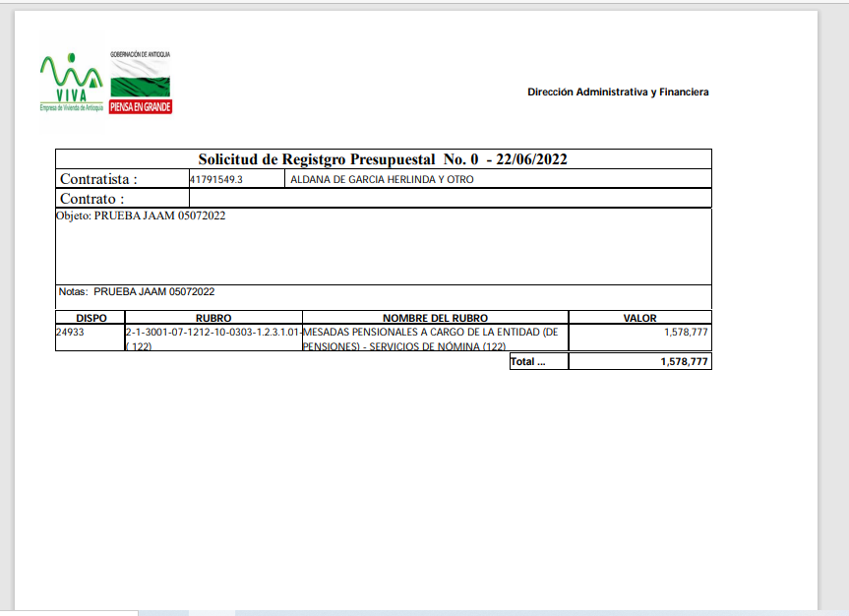Select the row value 1,578,777
The width and height of the screenshot is (849, 616).
[686, 332]
